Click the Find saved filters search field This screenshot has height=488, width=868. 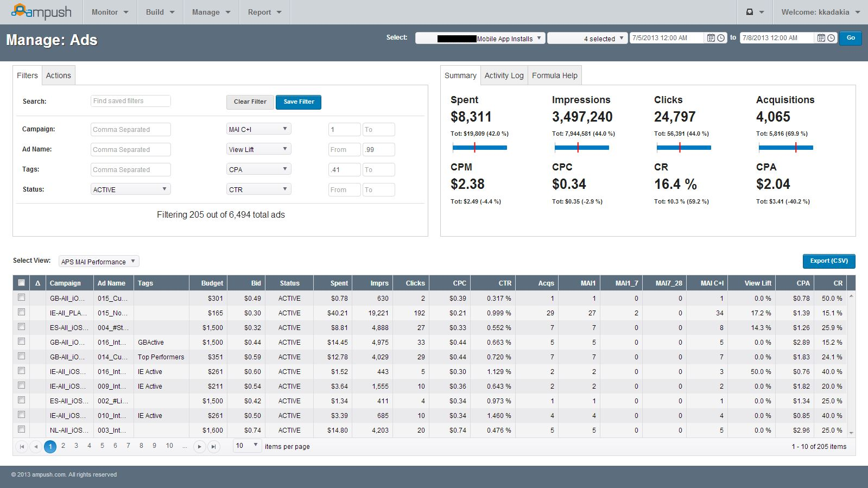tap(130, 101)
